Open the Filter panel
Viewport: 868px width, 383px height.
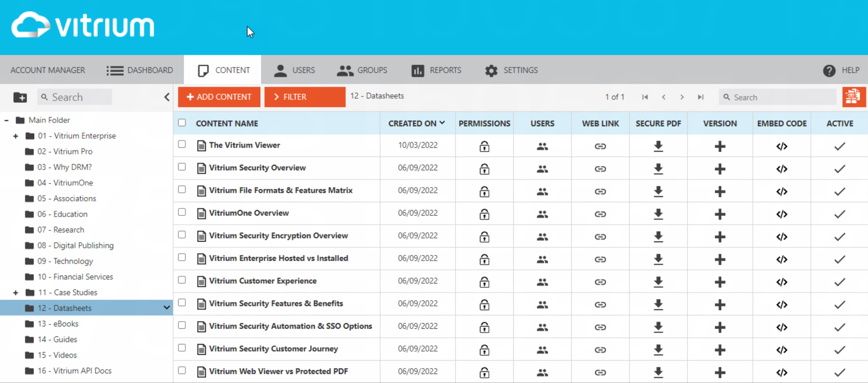click(x=305, y=97)
